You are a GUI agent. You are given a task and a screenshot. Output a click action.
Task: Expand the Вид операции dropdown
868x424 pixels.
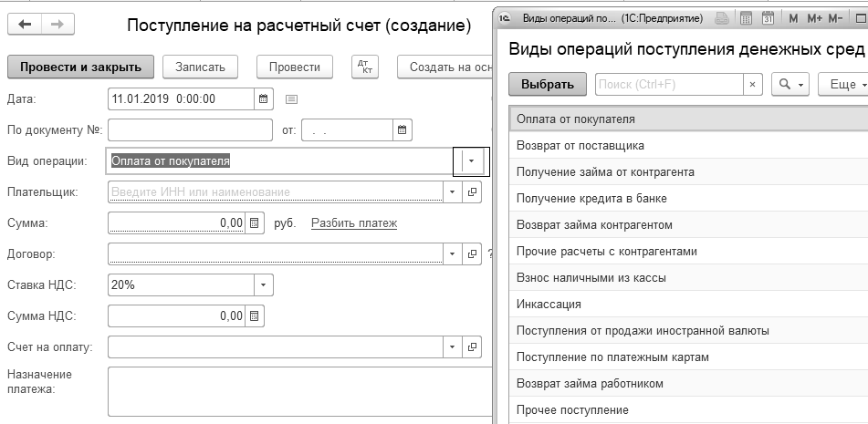point(471,161)
